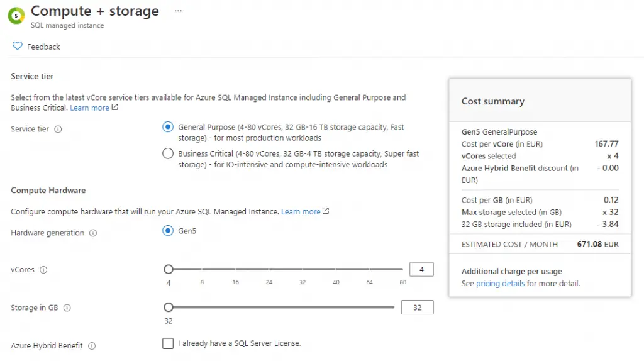
Task: Check I already have a SQL Server License
Action: (167, 343)
